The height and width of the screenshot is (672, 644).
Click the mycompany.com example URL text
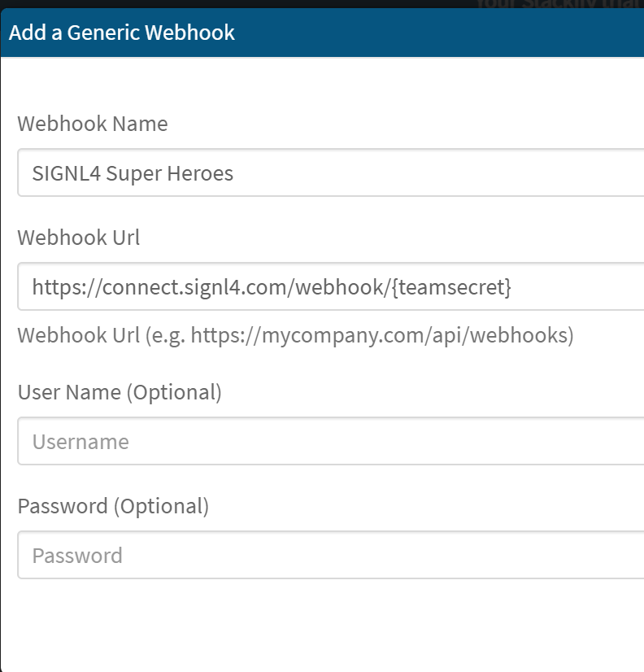tap(382, 335)
